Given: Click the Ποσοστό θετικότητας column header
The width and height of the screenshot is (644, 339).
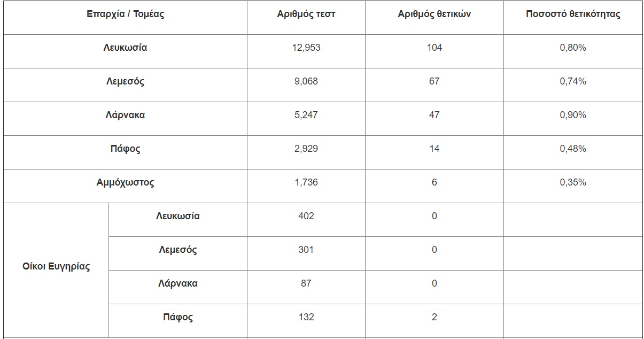Looking at the screenshot, I should pos(573,14).
